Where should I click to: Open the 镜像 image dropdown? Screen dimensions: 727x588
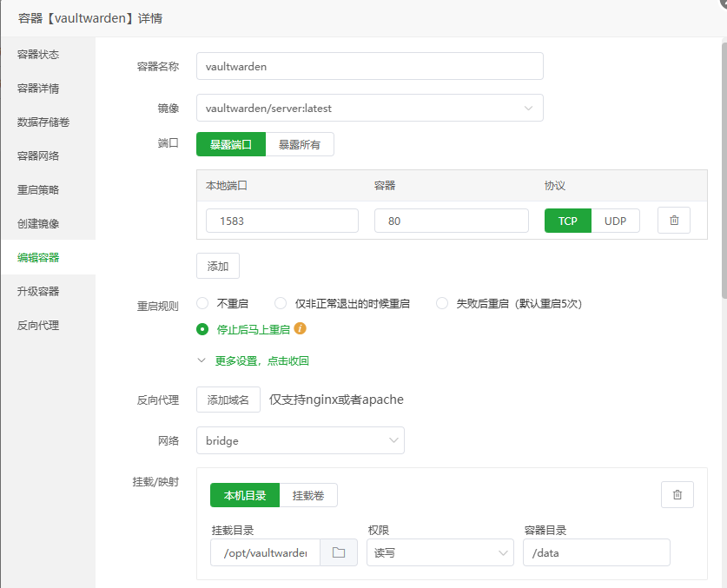coord(369,108)
